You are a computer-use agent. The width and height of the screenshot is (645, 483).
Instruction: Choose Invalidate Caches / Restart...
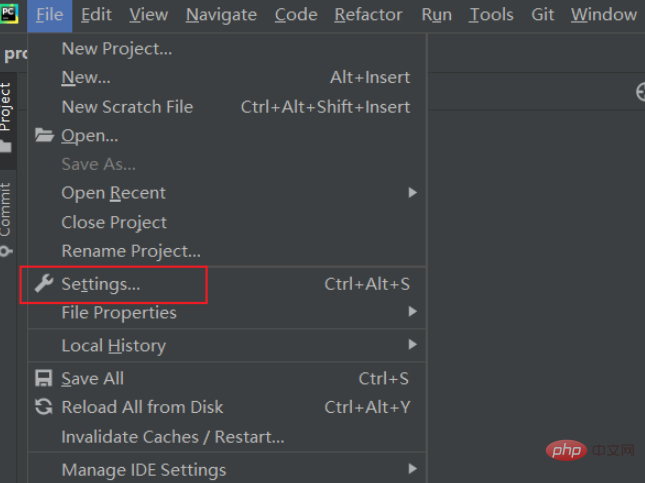click(x=172, y=437)
